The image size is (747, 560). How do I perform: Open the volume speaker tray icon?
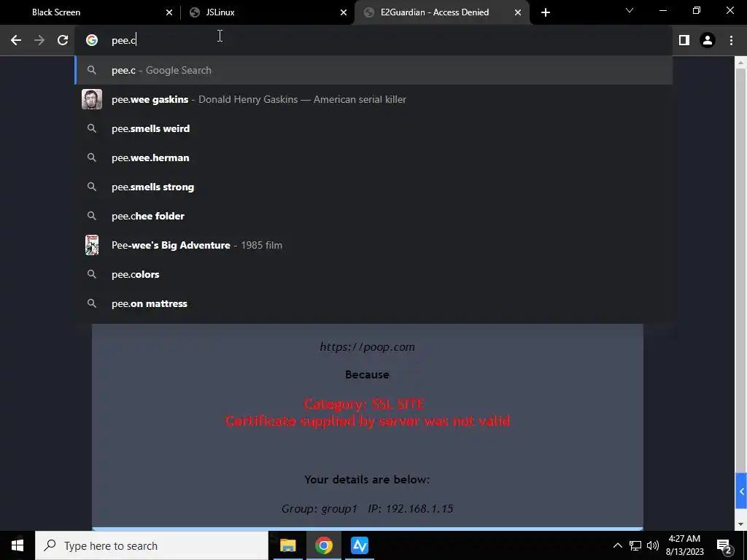click(x=653, y=545)
